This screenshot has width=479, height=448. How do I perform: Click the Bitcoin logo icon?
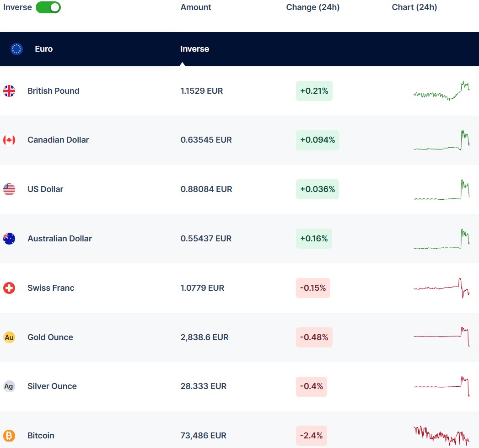[x=9, y=436]
